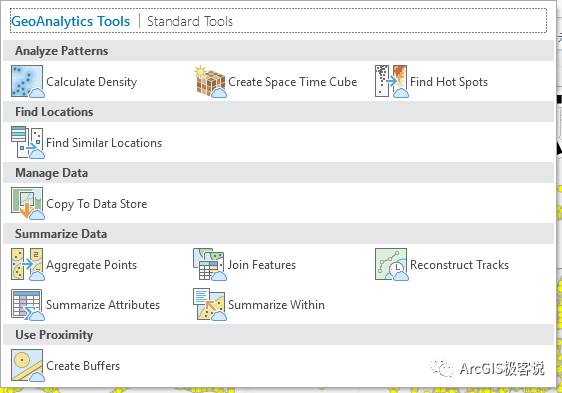Click the Join Features tool icon

(x=210, y=264)
